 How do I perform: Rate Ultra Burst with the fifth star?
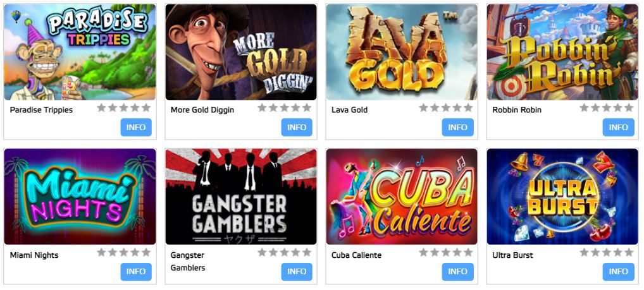pyautogui.click(x=629, y=252)
